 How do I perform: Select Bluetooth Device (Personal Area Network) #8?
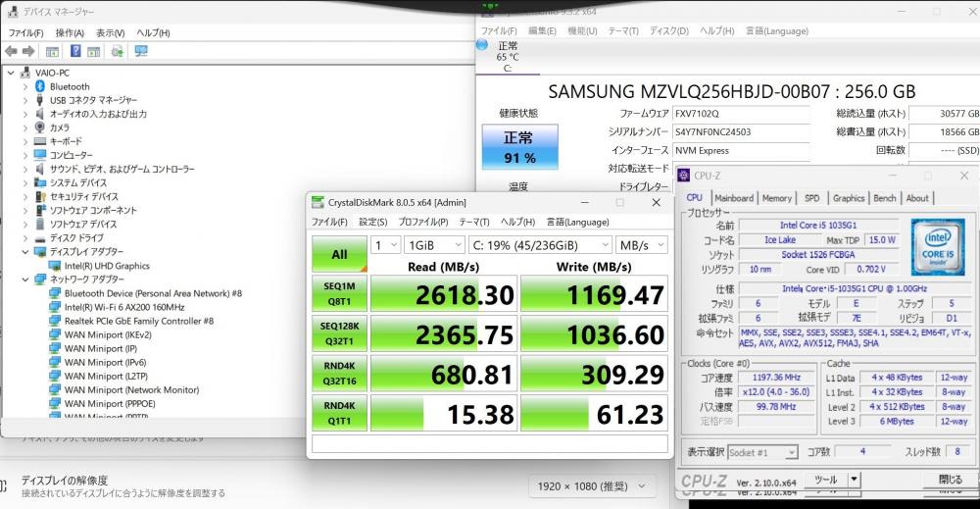click(x=153, y=293)
